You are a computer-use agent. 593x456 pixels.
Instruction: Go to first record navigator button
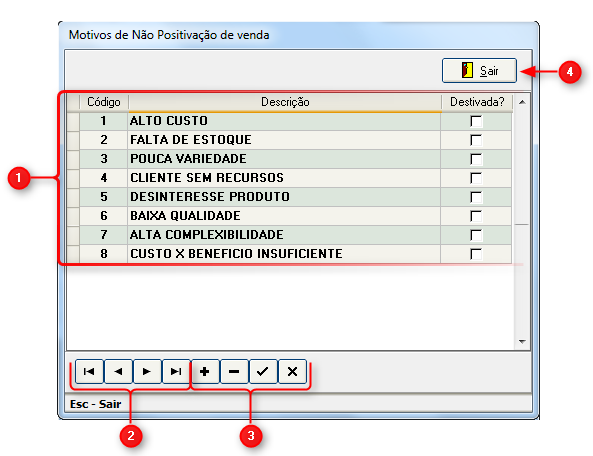89,371
